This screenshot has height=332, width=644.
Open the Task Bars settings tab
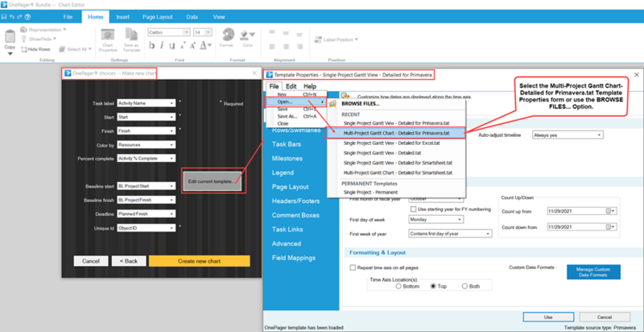pos(287,144)
